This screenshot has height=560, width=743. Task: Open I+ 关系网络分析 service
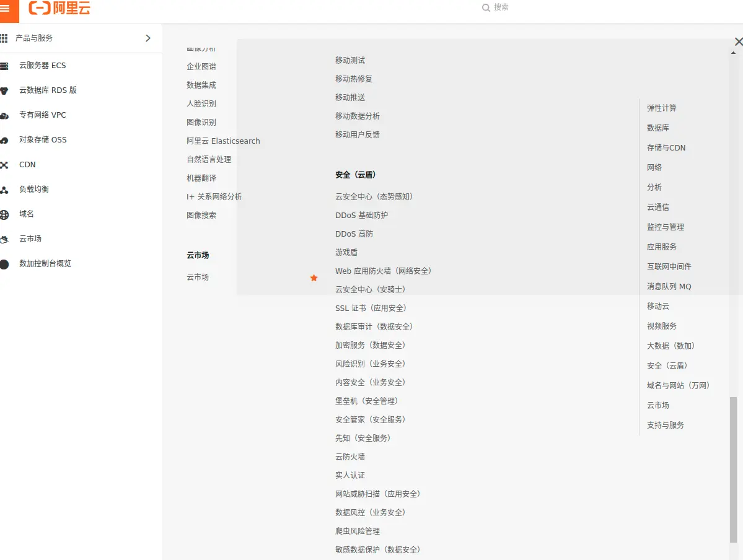(214, 196)
